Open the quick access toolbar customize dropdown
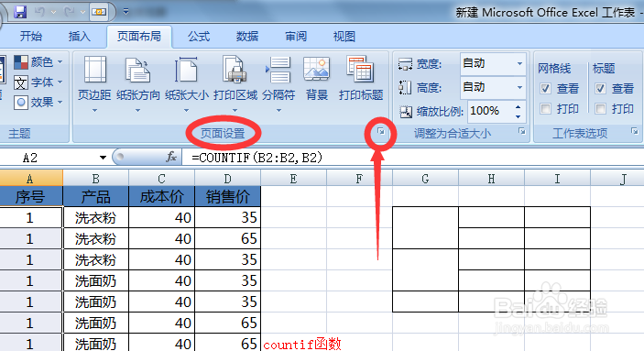644x351 pixels. (x=126, y=12)
